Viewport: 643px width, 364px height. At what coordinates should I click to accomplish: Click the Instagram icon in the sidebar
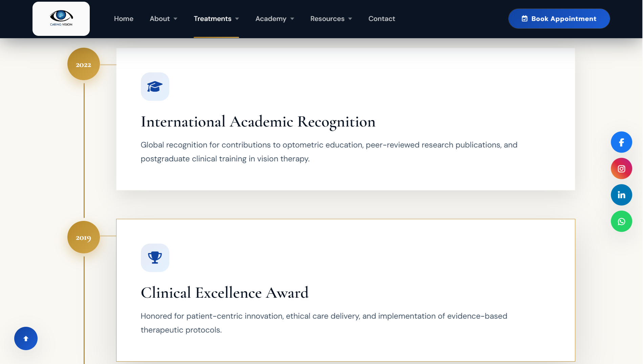point(621,168)
